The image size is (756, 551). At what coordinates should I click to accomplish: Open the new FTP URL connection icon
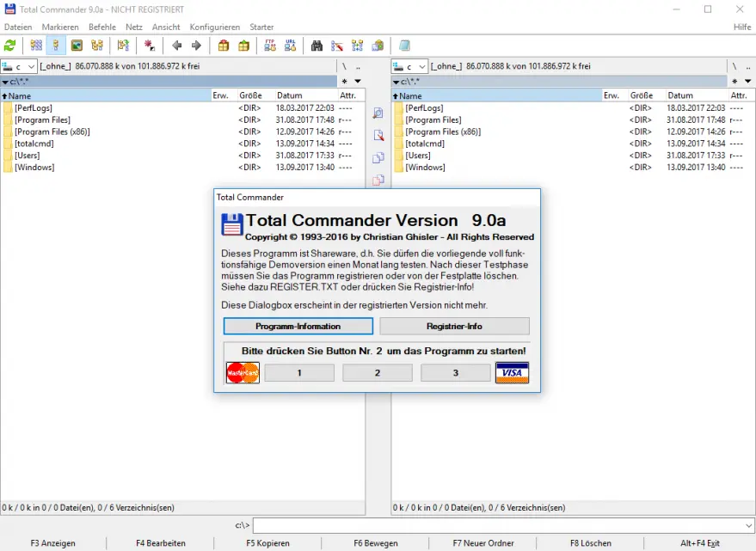click(290, 46)
